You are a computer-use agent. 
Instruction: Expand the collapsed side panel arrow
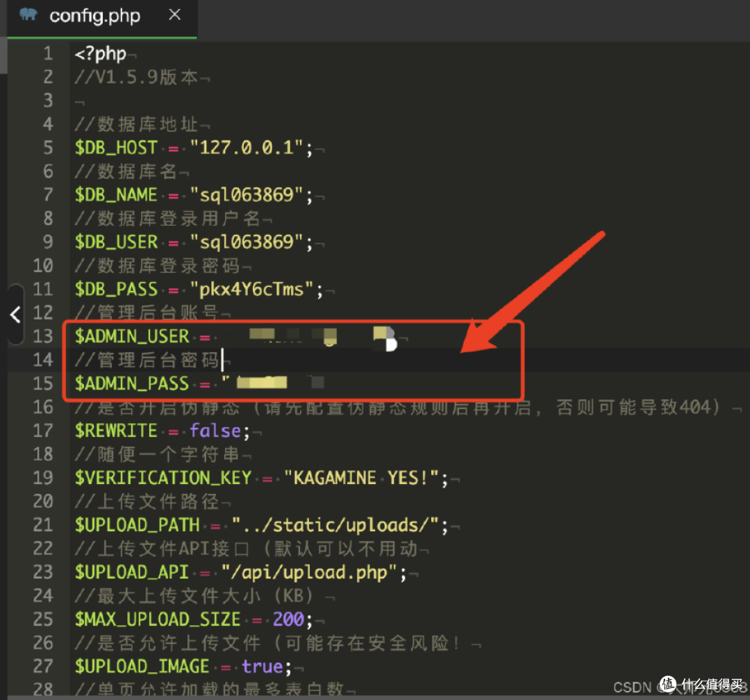(16, 315)
